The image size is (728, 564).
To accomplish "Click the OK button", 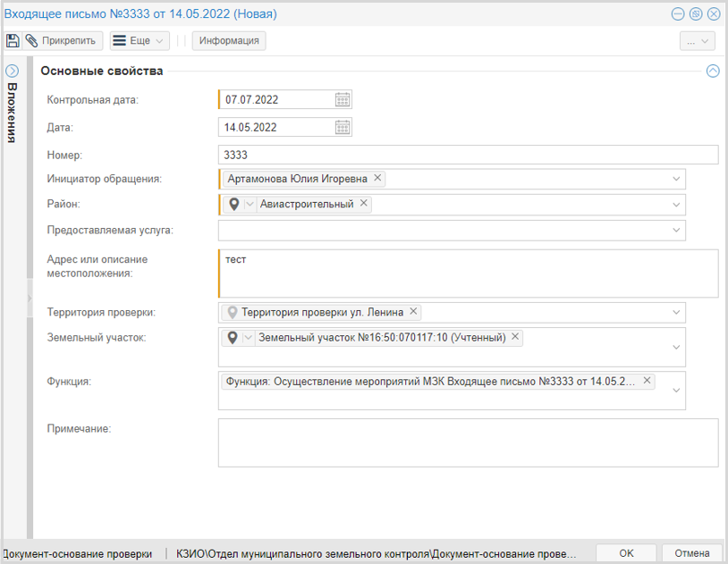I will [626, 553].
